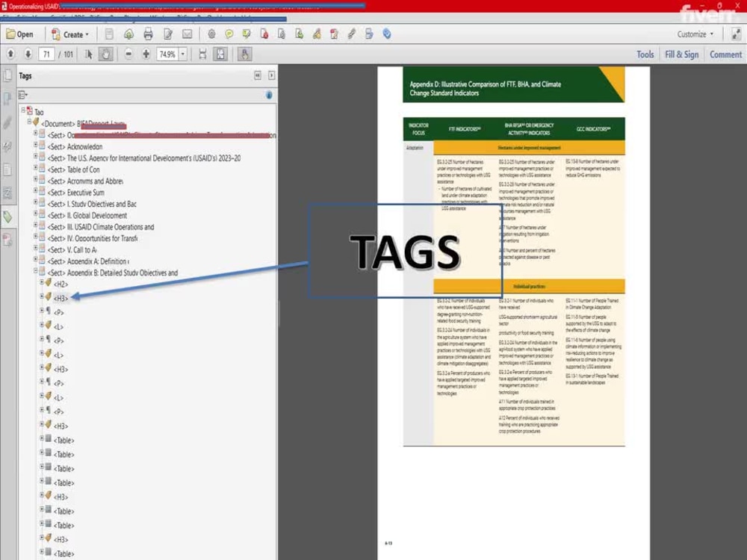
Task: Open Signatures panel in navigation sidebar
Action: click(x=7, y=146)
